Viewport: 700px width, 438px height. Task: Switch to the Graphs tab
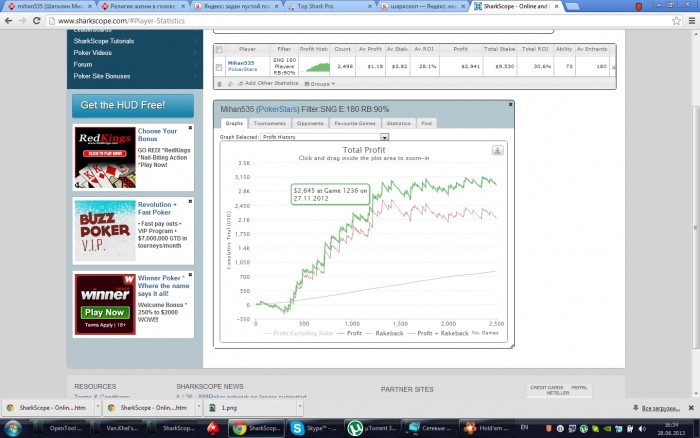[x=234, y=123]
